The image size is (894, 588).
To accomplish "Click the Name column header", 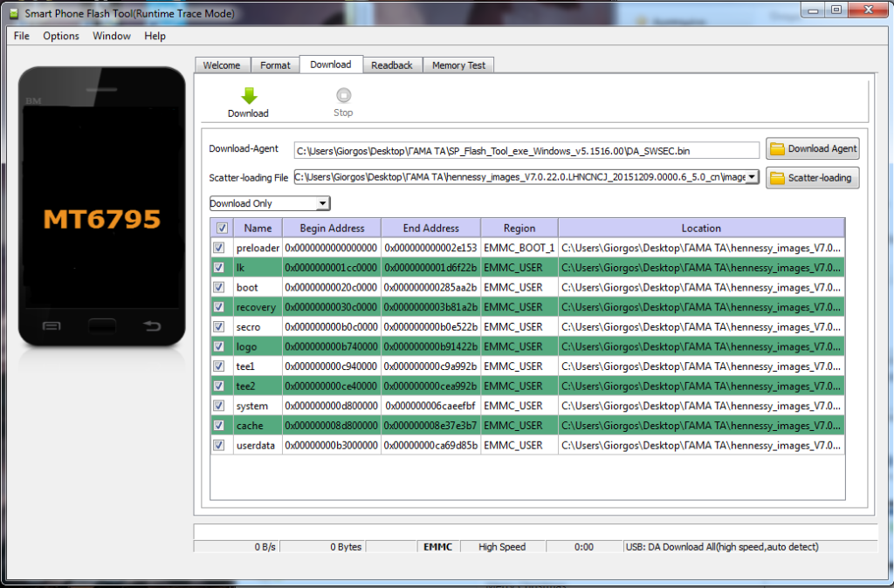I will (258, 228).
